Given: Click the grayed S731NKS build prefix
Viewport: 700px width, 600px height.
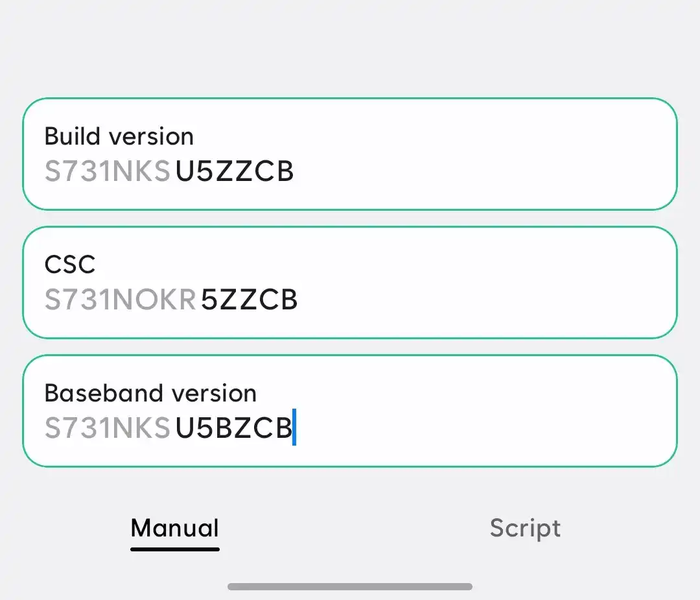Looking at the screenshot, I should (107, 171).
